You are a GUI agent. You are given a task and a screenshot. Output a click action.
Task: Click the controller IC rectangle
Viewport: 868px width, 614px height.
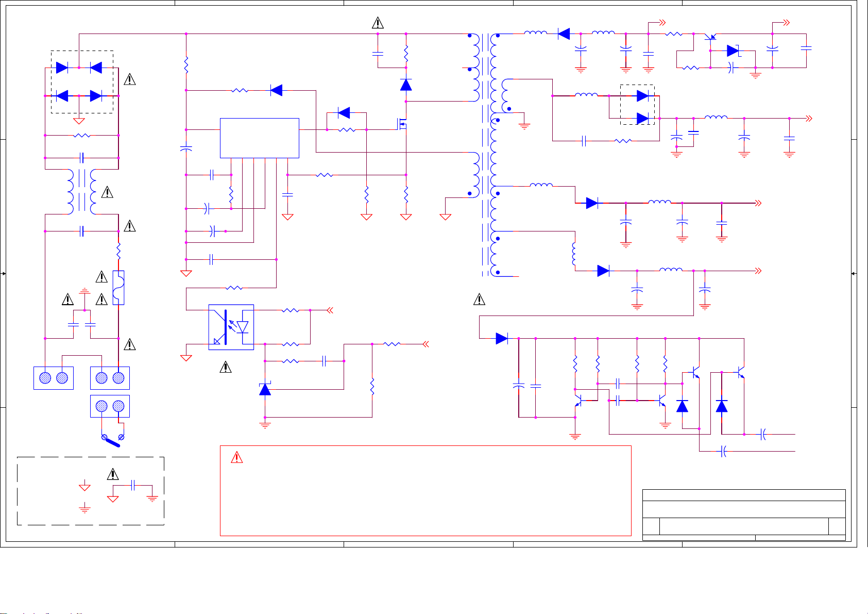tap(259, 138)
